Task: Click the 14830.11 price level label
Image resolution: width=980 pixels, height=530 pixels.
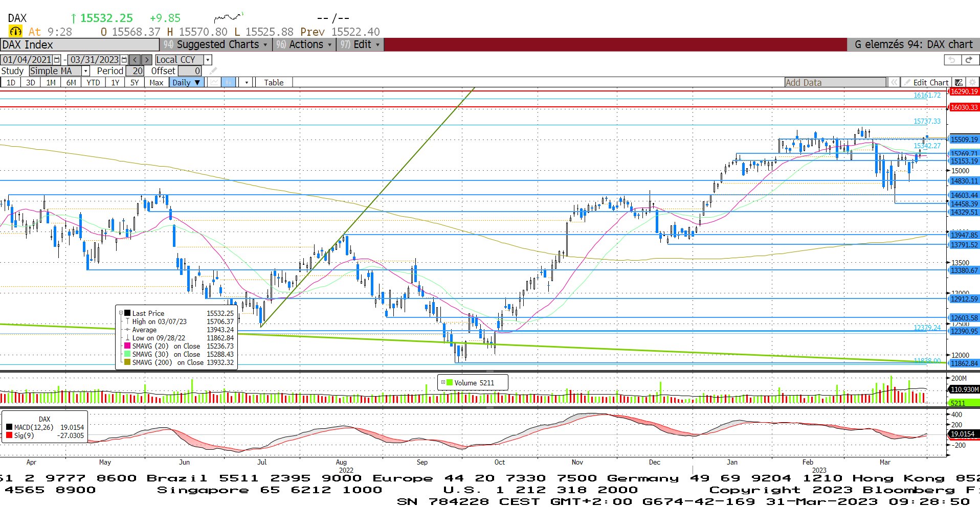Action: (964, 181)
